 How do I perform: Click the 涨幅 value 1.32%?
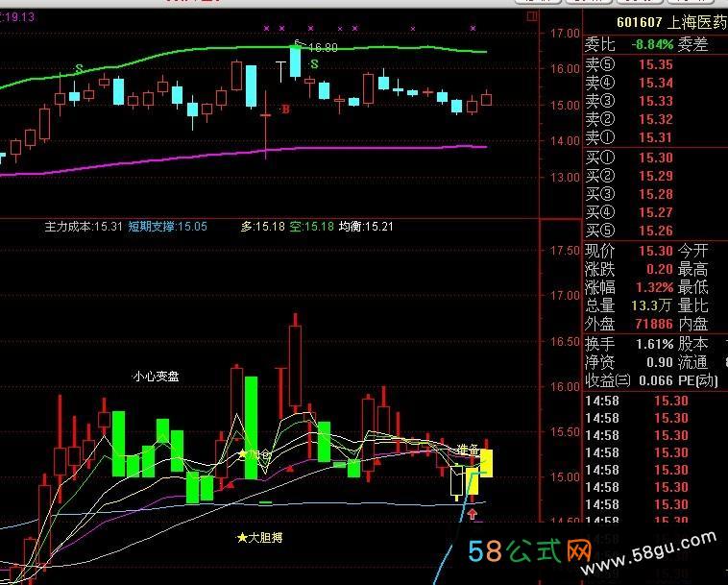(655, 287)
